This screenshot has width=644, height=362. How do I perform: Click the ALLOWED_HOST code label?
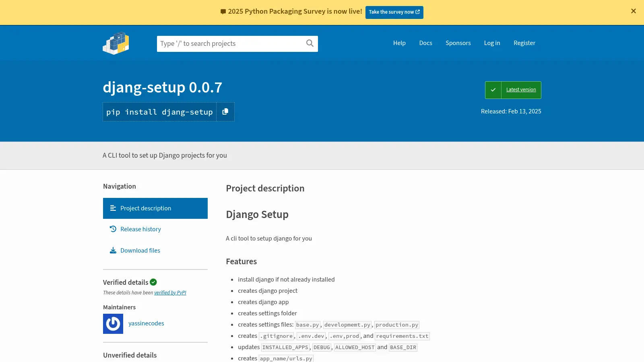point(355,348)
